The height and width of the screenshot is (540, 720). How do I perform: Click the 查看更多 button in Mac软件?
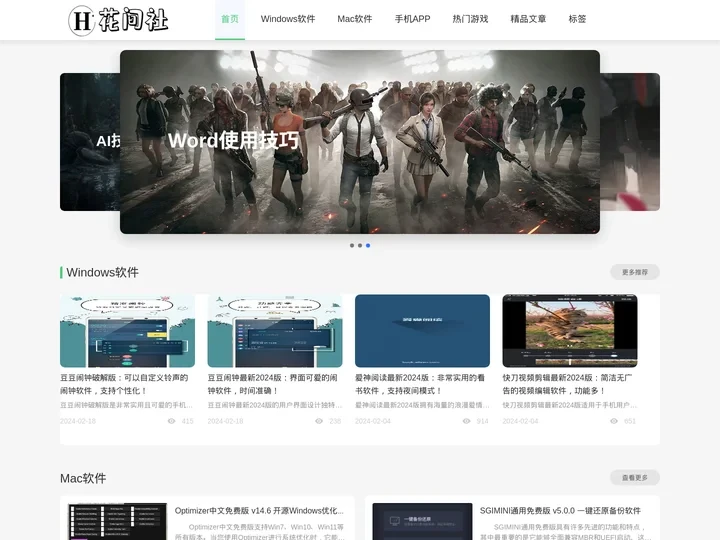click(635, 478)
